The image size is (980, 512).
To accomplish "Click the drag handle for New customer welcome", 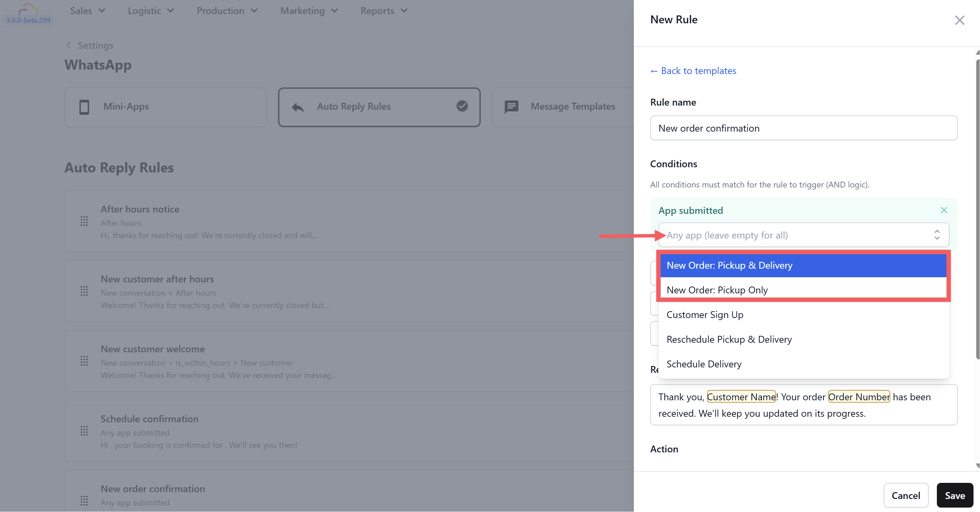I will click(x=85, y=361).
